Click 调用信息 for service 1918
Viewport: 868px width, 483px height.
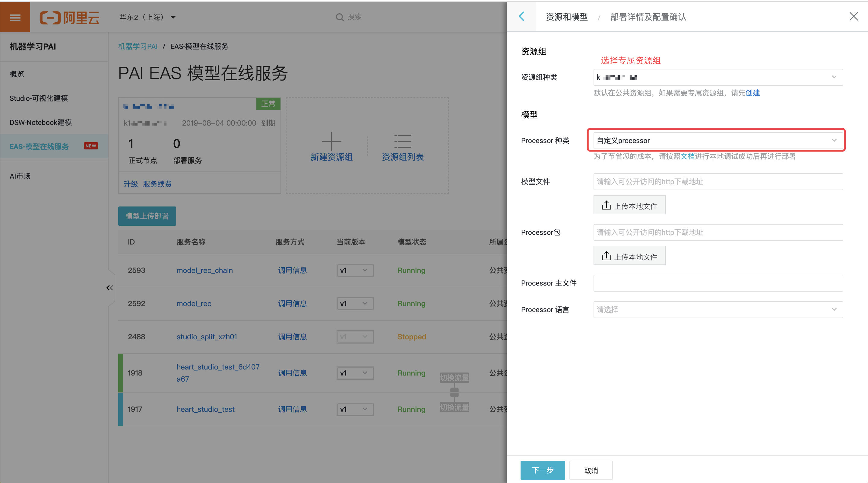292,373
